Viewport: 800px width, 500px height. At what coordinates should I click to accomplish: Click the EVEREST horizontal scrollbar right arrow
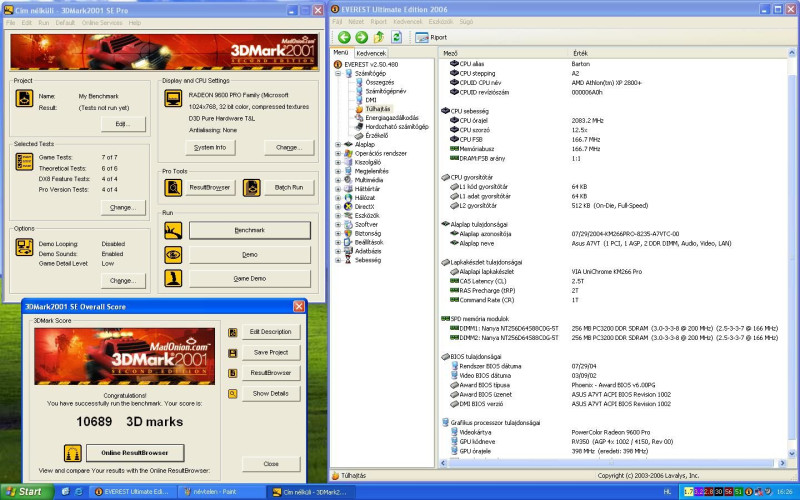783,463
